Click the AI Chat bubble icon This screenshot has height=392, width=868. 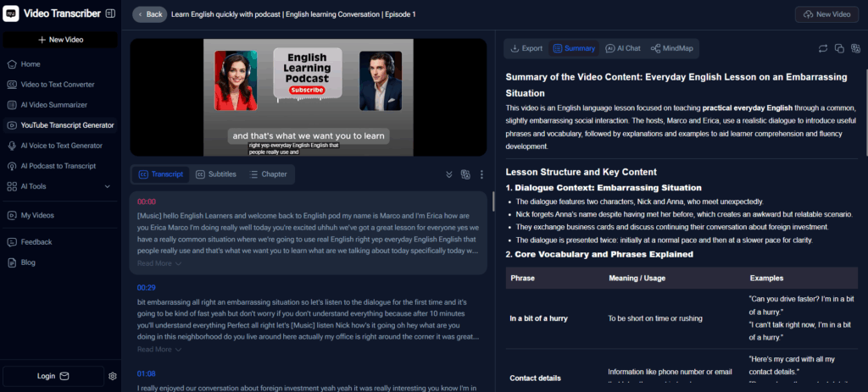[610, 48]
